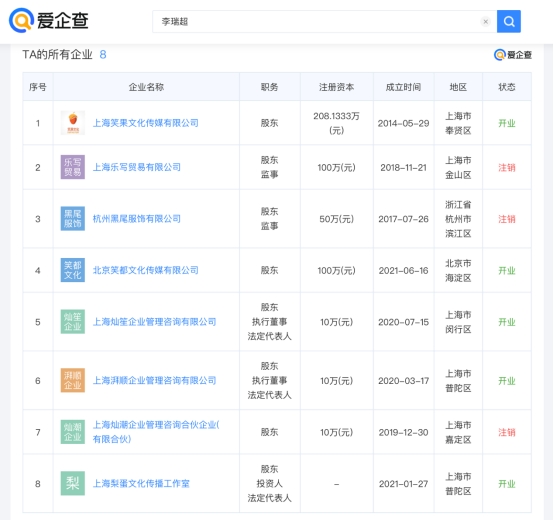
Task: Click 开业 status for 上海梨蛋文化 row
Action: (507, 484)
